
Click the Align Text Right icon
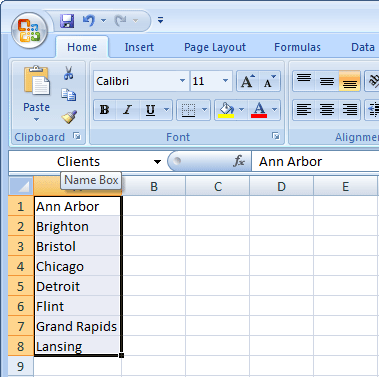tap(349, 109)
